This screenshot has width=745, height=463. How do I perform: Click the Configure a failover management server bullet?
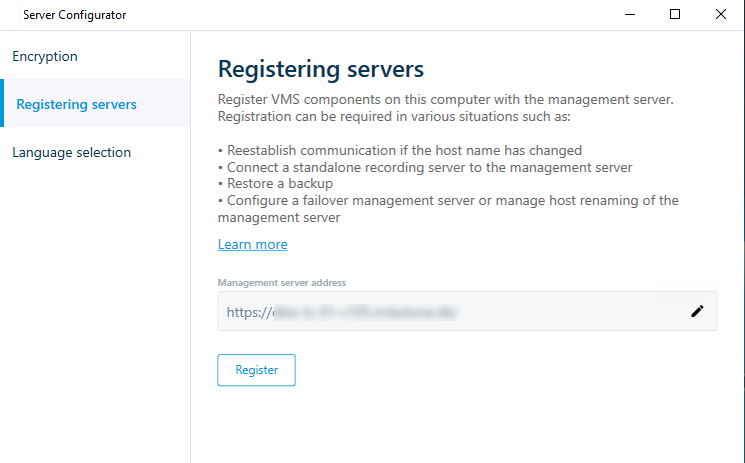click(x=448, y=201)
